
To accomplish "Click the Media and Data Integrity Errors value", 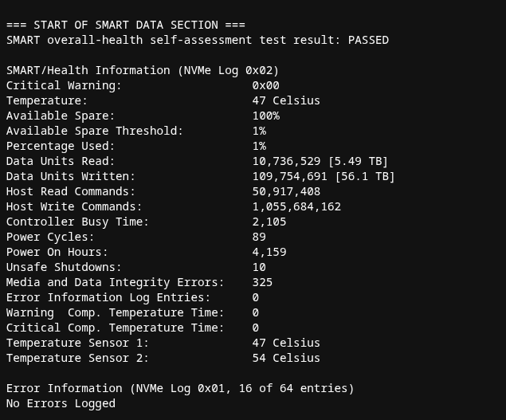I will pyautogui.click(x=262, y=282).
